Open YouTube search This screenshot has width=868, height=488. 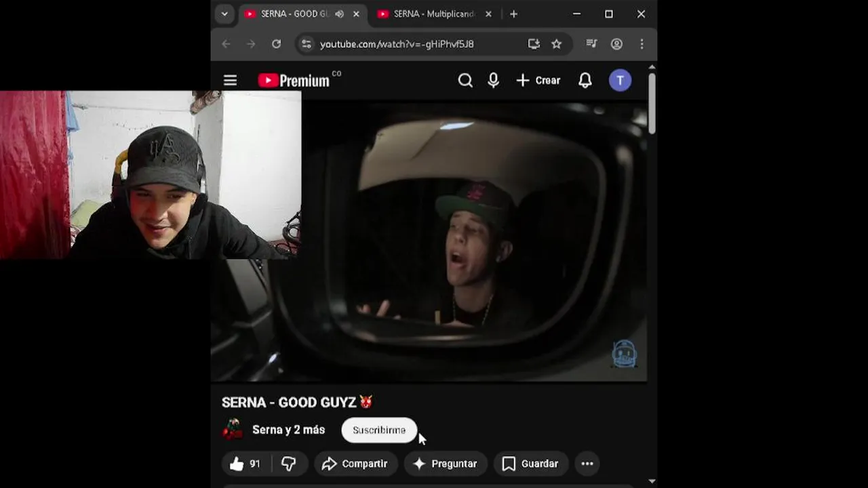point(465,81)
